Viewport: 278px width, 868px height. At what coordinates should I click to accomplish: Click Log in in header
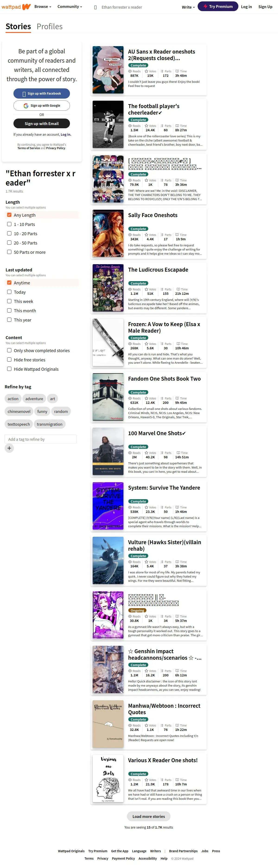(246, 7)
